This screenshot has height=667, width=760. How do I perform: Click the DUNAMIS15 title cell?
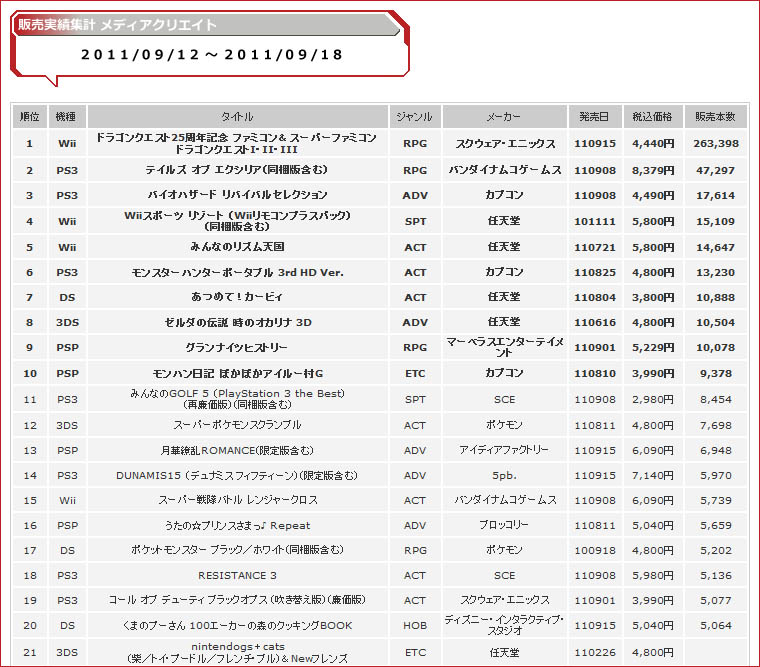[x=237, y=476]
